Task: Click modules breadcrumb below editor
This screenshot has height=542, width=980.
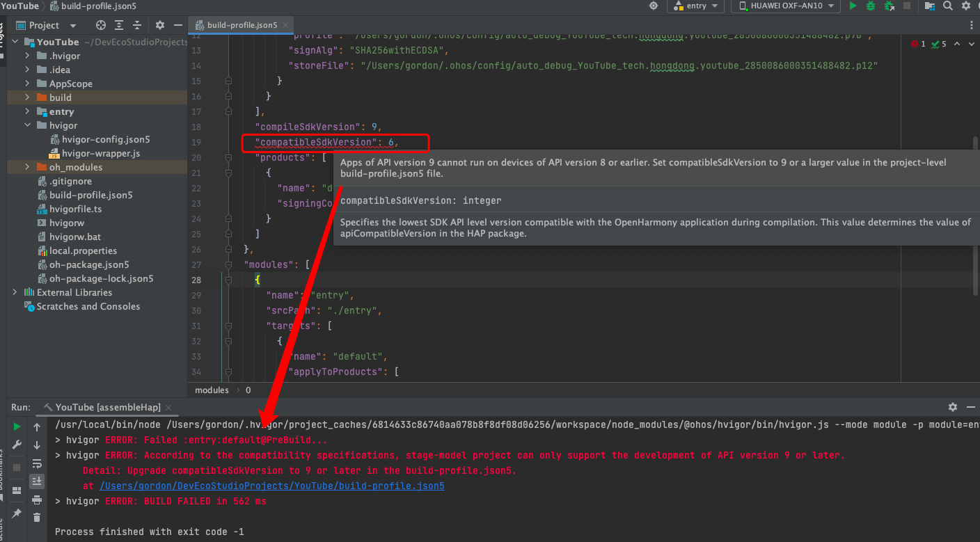Action: 212,390
